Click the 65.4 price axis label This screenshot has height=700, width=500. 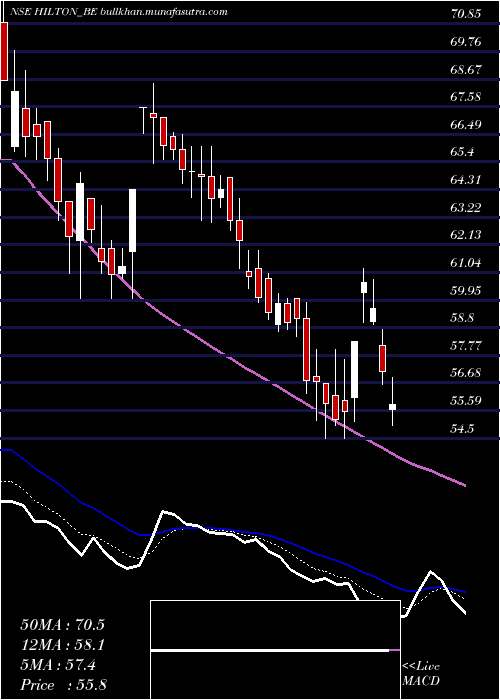point(462,152)
